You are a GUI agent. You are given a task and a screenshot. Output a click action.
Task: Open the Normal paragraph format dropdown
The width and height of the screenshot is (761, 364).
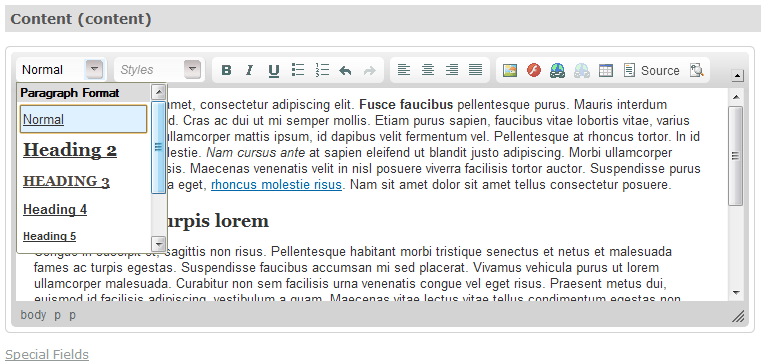coord(94,70)
